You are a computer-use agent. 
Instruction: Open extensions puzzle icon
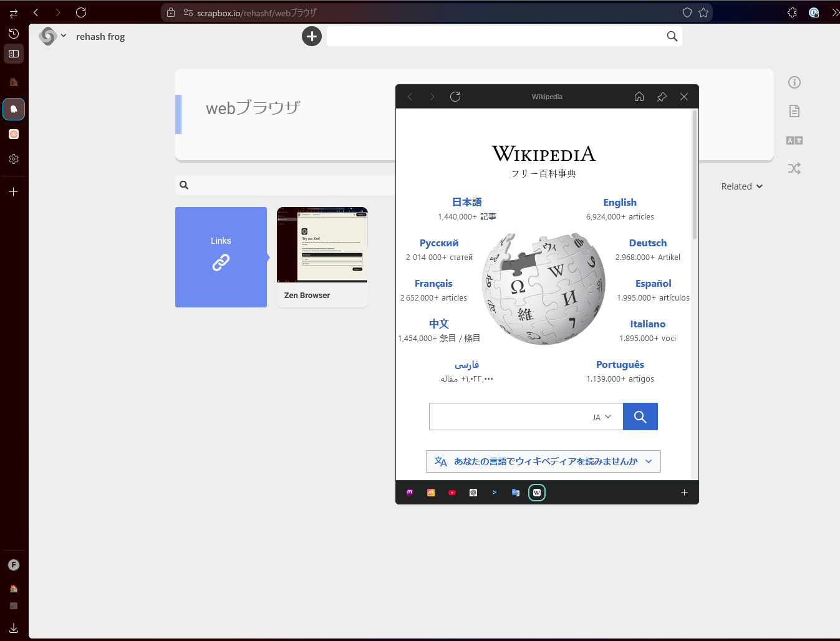(x=793, y=12)
